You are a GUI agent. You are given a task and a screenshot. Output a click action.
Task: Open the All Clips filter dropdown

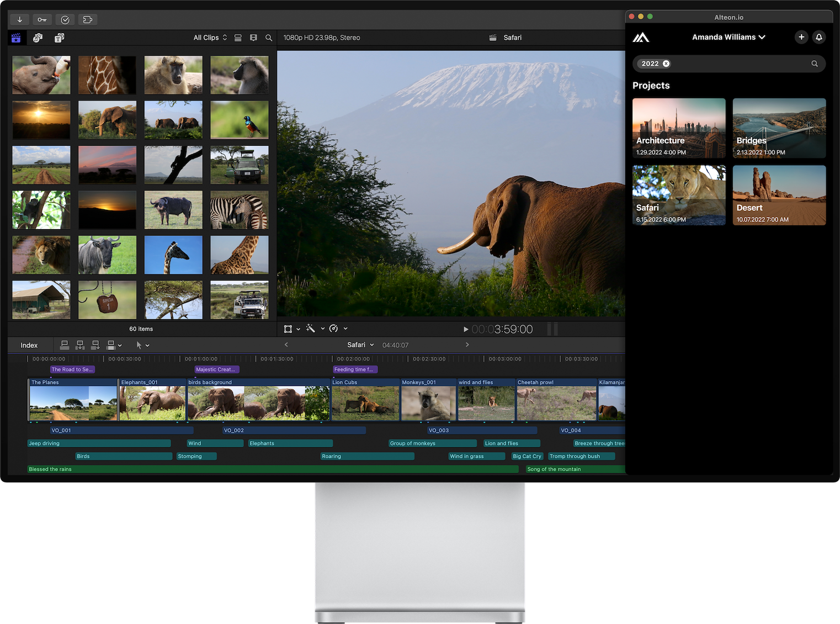coord(210,38)
